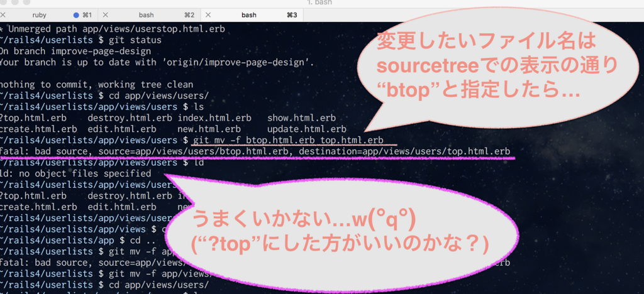Close the ruby tab with its X icon
The width and height of the screenshot is (644, 294).
pyautogui.click(x=3, y=15)
